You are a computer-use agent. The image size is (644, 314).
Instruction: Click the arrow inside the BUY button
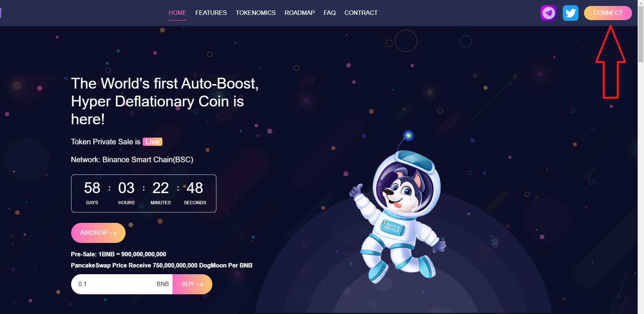coord(200,284)
